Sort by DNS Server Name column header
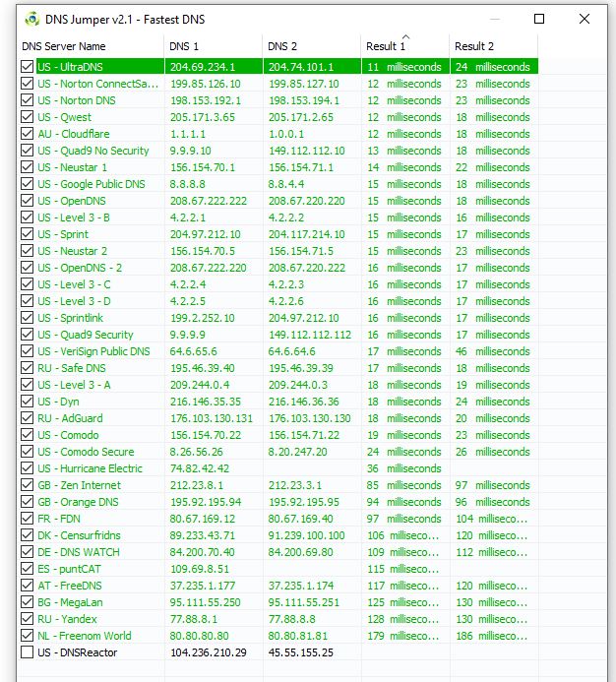 tap(92, 46)
